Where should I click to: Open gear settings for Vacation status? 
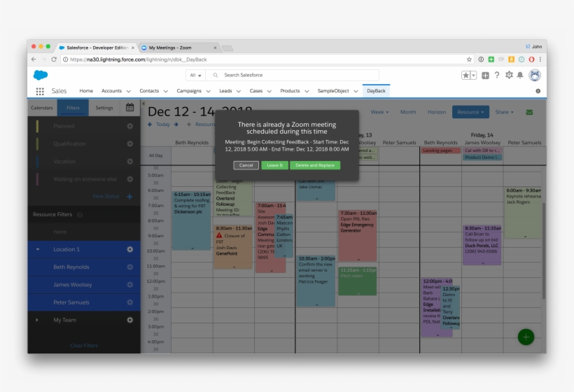coord(129,161)
